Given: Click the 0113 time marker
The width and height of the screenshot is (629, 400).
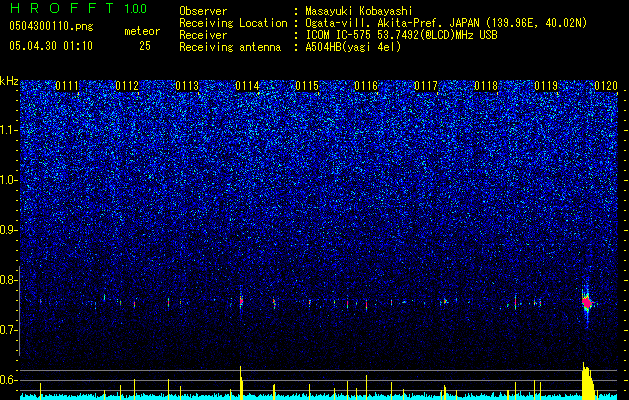Looking at the screenshot, I should point(187,86).
